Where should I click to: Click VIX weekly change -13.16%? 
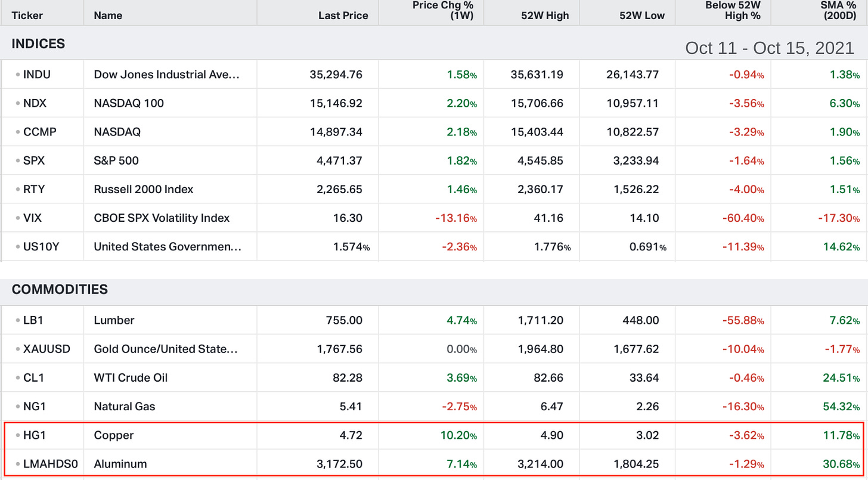tap(455, 218)
